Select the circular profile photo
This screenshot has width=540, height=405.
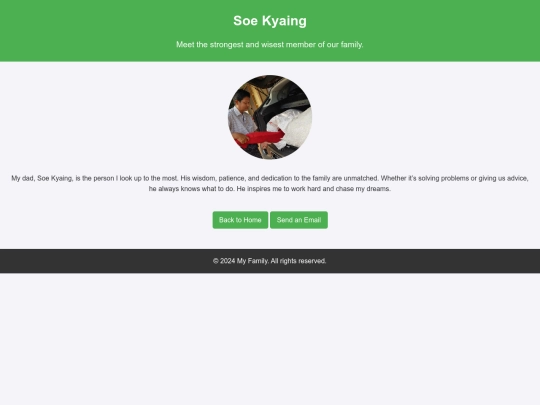point(270,117)
